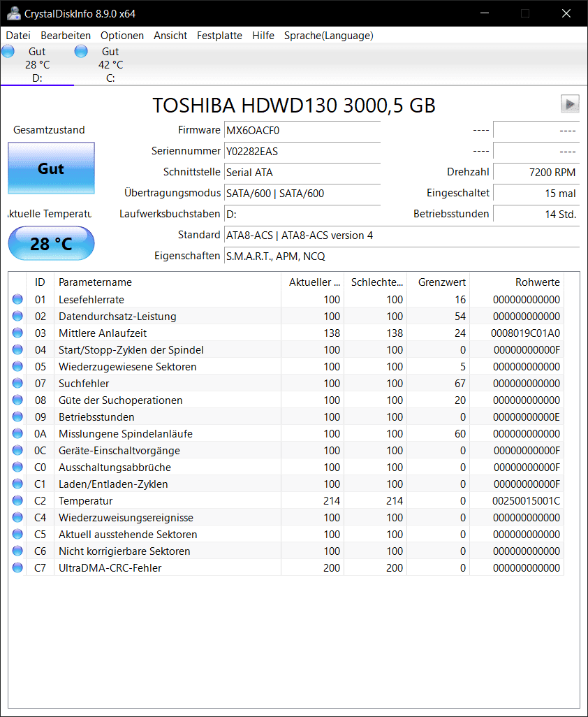Click the Grenzwert value 67 for Suchfehler
588x717 pixels.
pos(460,383)
